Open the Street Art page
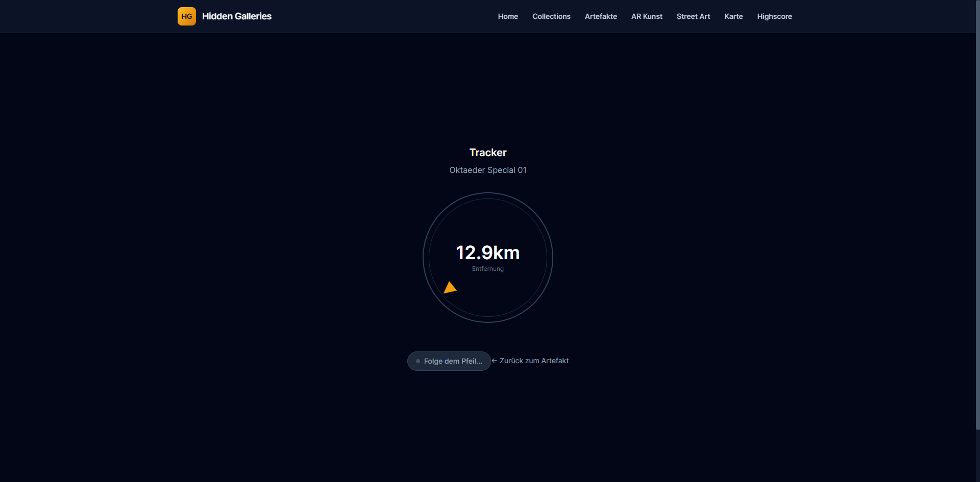The image size is (980, 482). click(x=693, y=16)
